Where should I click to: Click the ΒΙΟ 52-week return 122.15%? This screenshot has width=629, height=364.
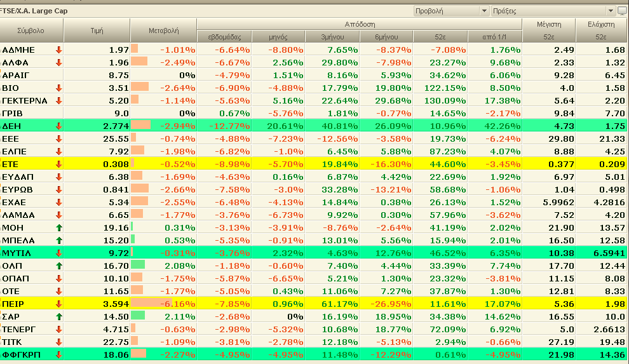pos(445,88)
